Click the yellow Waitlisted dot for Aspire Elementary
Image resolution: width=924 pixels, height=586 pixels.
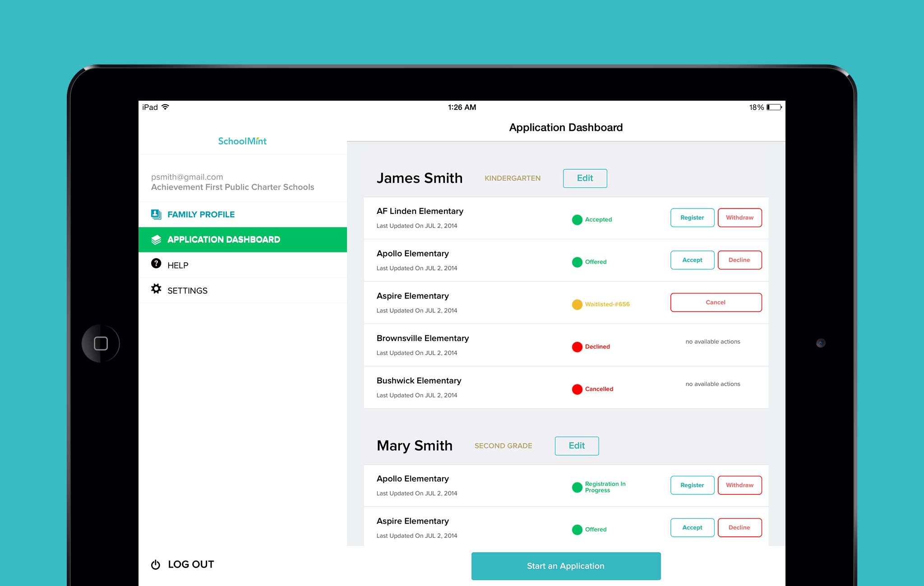[x=577, y=304]
